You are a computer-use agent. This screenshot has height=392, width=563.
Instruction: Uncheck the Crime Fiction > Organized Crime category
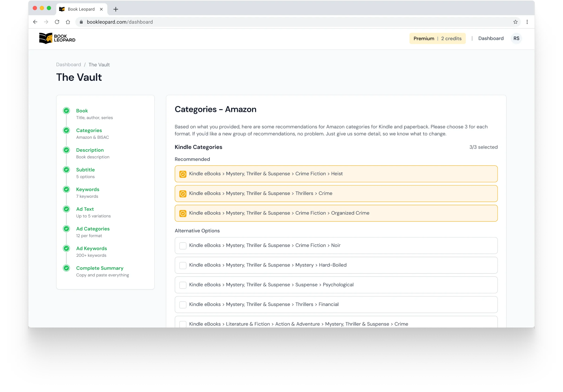point(183,213)
